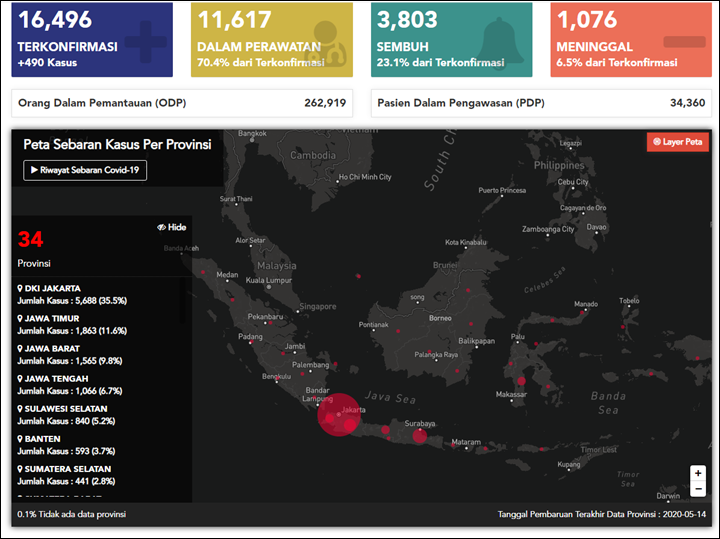720x539 pixels.
Task: Click the doctor icon on Dalam Perawatan card
Action: 328,44
